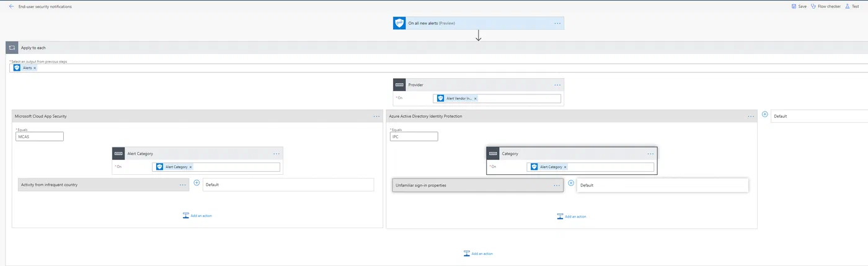Viewport: 868px width, 266px height.
Task: Open the Activity from infrequent country ellipsis menu
Action: click(182, 185)
